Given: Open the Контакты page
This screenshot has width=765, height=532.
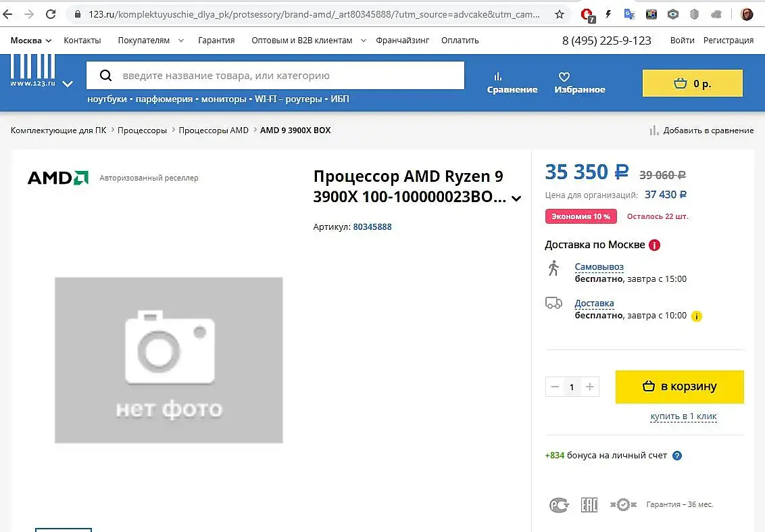Looking at the screenshot, I should pos(82,41).
